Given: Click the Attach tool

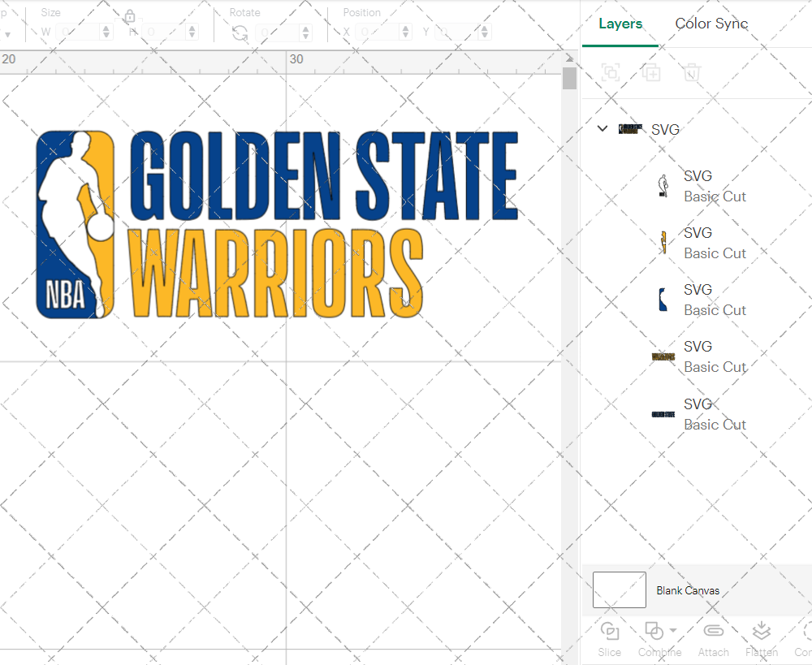Looking at the screenshot, I should [x=713, y=638].
